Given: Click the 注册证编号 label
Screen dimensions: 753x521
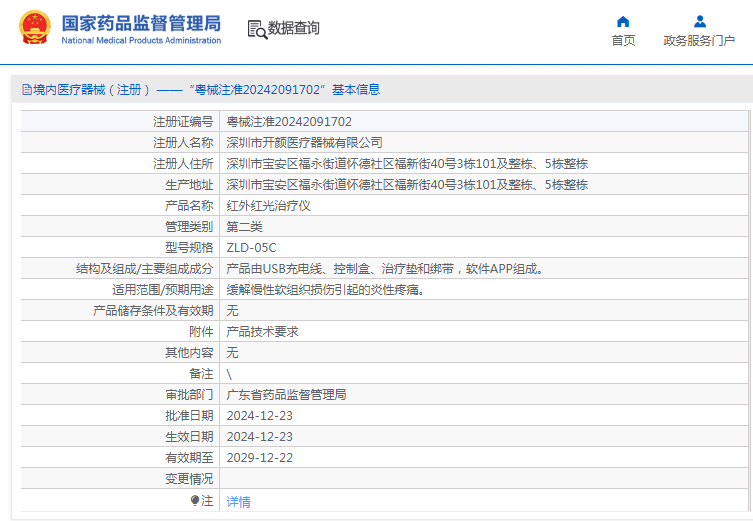Looking at the screenshot, I should (183, 121).
